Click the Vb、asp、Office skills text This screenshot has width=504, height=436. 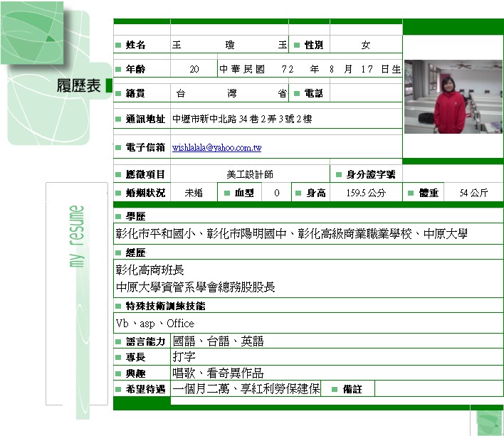[154, 324]
